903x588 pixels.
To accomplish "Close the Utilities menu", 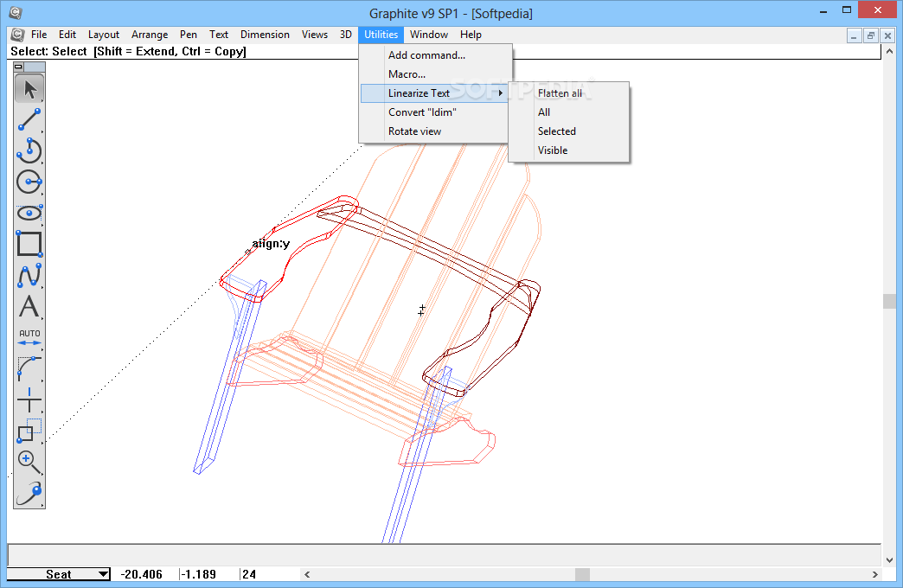I will 381,35.
